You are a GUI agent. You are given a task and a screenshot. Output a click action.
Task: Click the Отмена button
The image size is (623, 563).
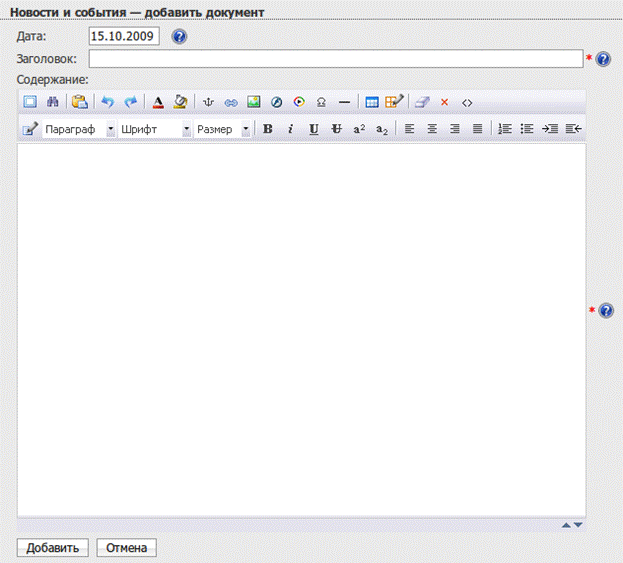pyautogui.click(x=126, y=548)
